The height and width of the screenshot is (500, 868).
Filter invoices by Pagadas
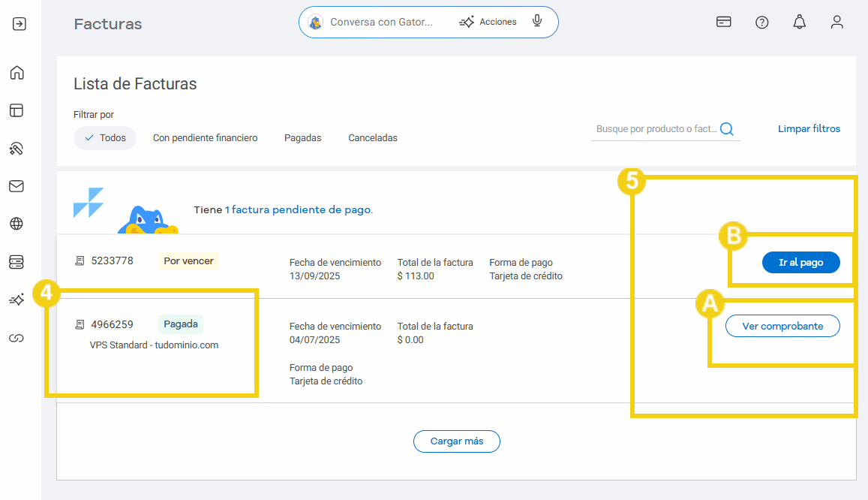pyautogui.click(x=302, y=138)
